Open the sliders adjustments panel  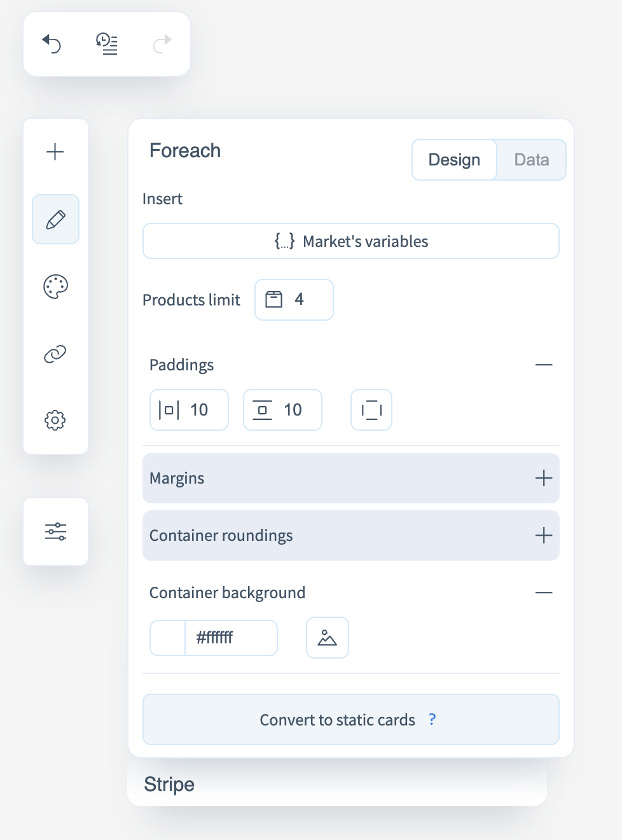[55, 531]
